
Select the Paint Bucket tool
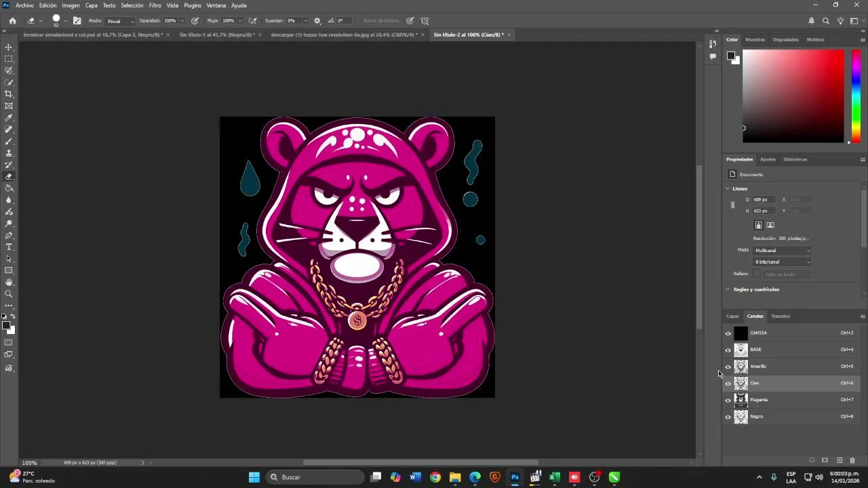click(x=9, y=188)
